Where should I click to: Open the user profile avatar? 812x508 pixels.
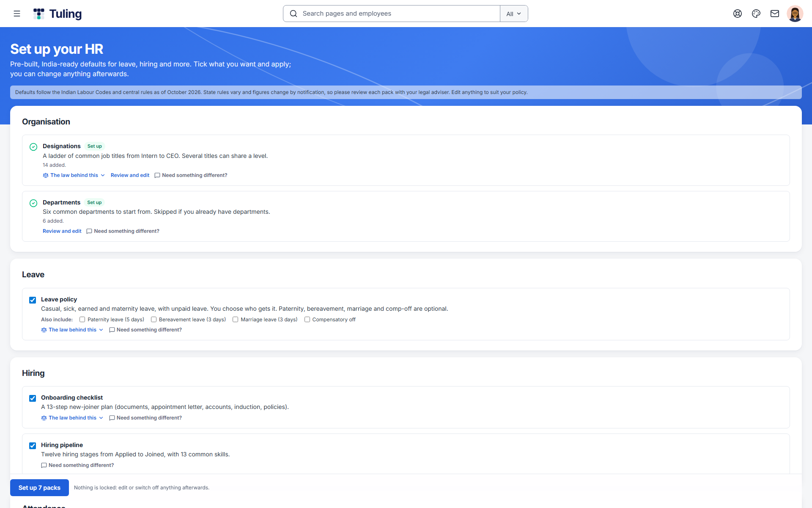tap(795, 14)
